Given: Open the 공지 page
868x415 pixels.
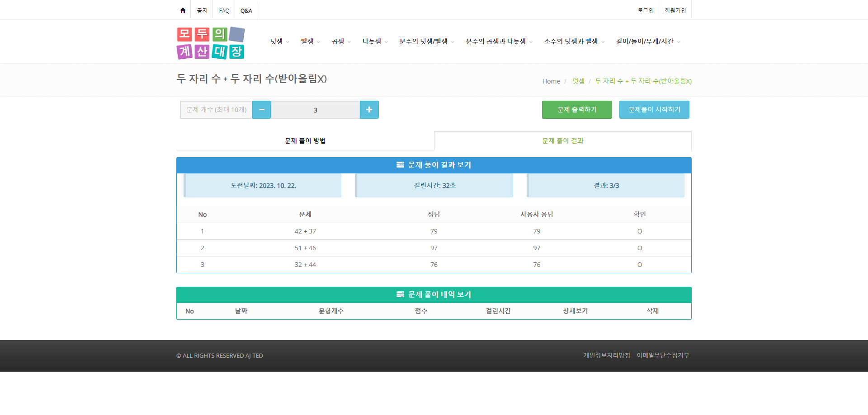Looking at the screenshot, I should click(202, 10).
